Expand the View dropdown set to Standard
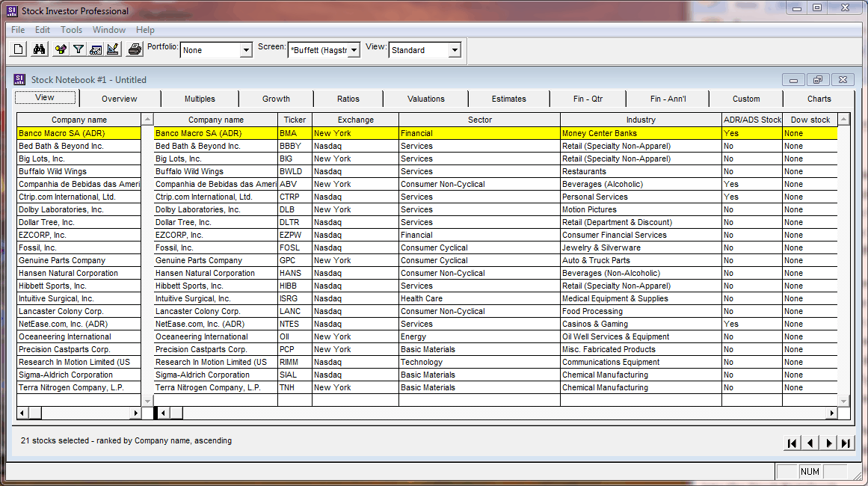 click(x=454, y=51)
